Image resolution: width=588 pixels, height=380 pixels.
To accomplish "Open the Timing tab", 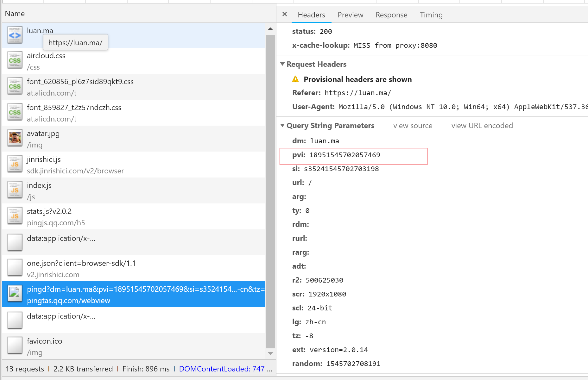I will click(x=431, y=15).
